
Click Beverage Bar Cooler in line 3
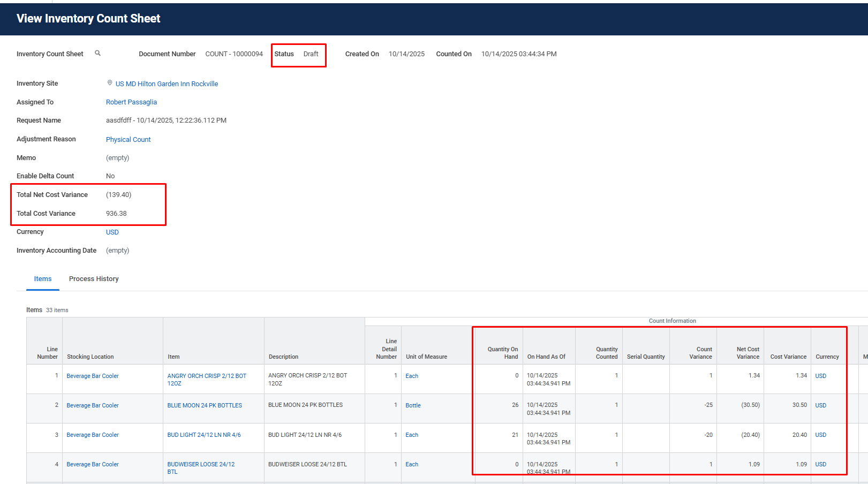coord(93,435)
